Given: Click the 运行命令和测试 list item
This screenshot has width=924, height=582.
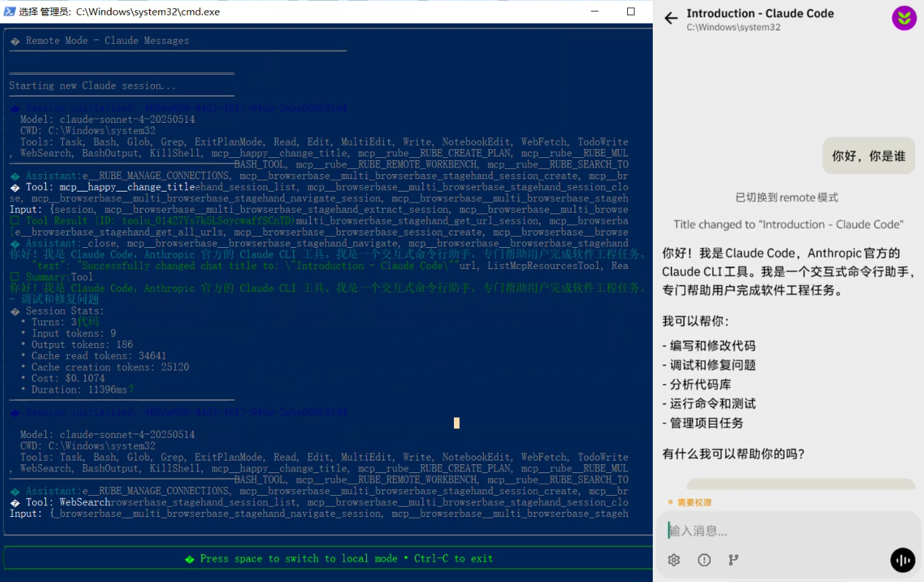Looking at the screenshot, I should pyautogui.click(x=709, y=404).
